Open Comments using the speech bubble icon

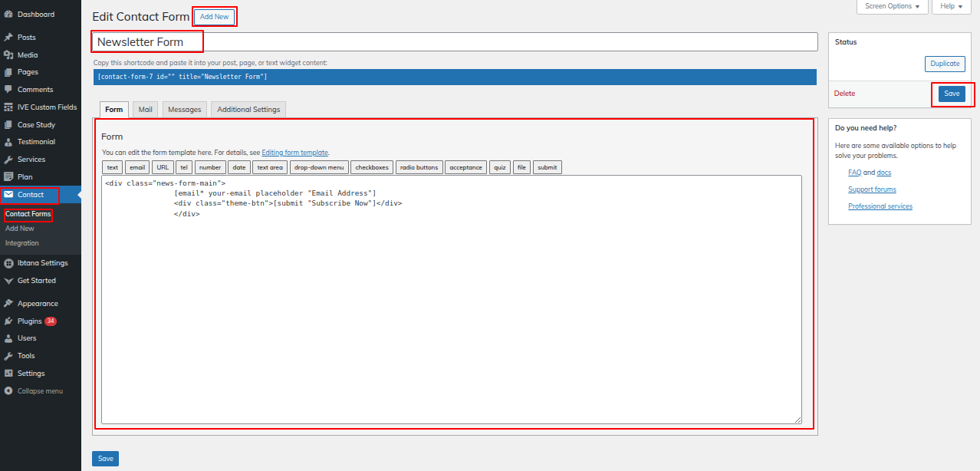[8, 90]
